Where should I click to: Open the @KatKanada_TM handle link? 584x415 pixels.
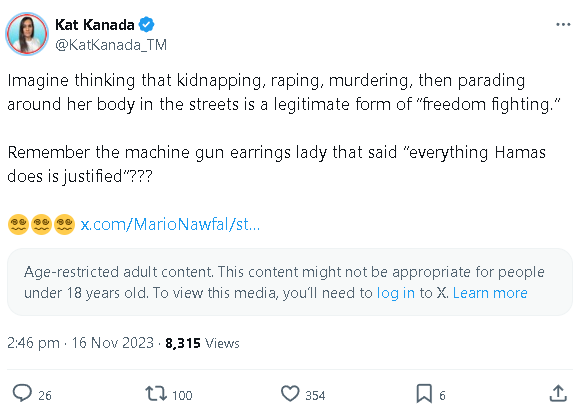click(111, 45)
